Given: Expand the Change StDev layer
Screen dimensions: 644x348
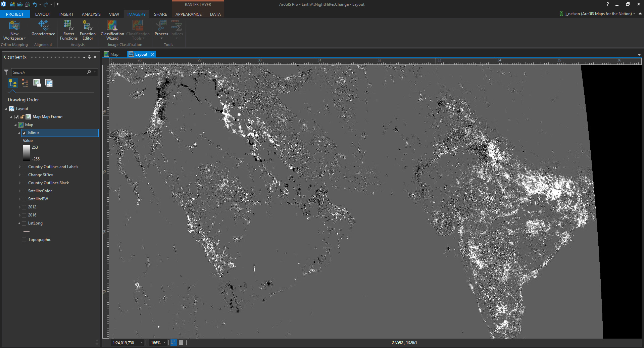Looking at the screenshot, I should pyautogui.click(x=19, y=175).
